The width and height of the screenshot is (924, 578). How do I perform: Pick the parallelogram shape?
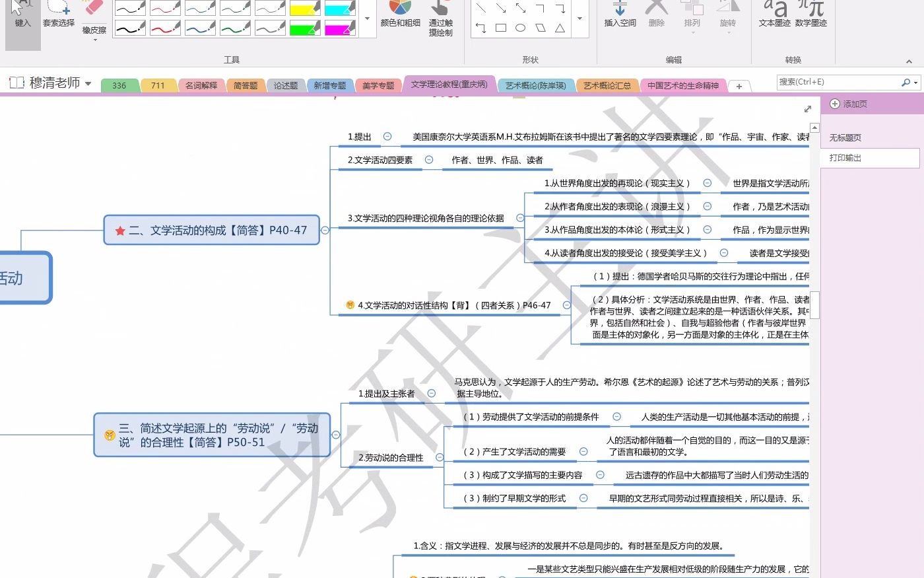click(x=541, y=28)
